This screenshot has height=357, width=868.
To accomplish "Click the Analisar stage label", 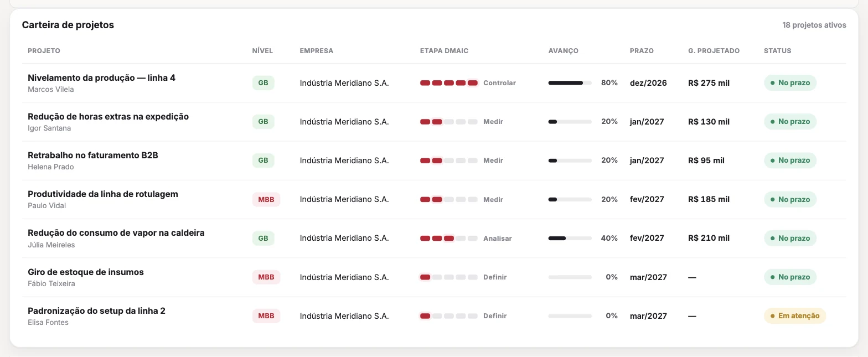I will 498,239.
